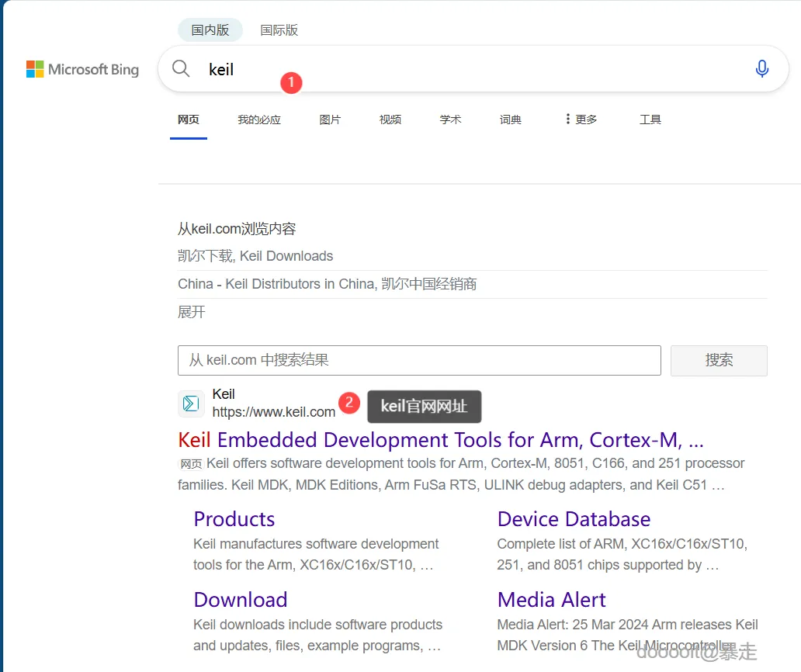Open the 更多 dropdown menu
Screen dimensions: 801x672
[x=581, y=120]
